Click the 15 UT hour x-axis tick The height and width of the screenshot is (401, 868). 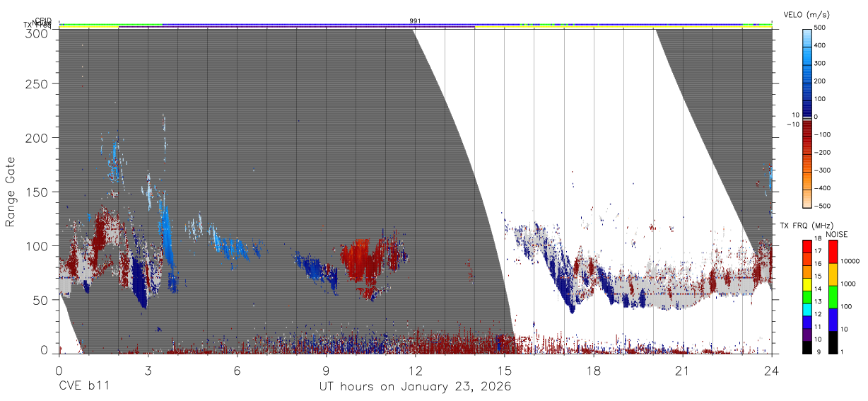504,370
